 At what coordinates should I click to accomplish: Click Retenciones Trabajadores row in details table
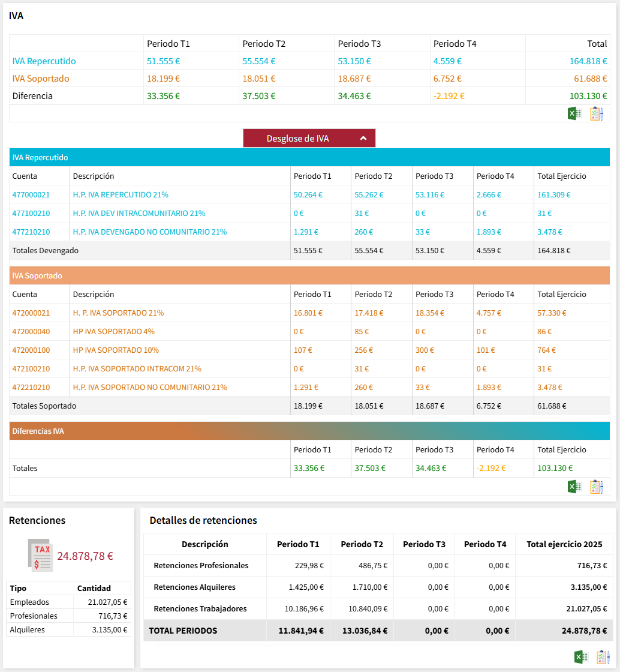coord(200,609)
